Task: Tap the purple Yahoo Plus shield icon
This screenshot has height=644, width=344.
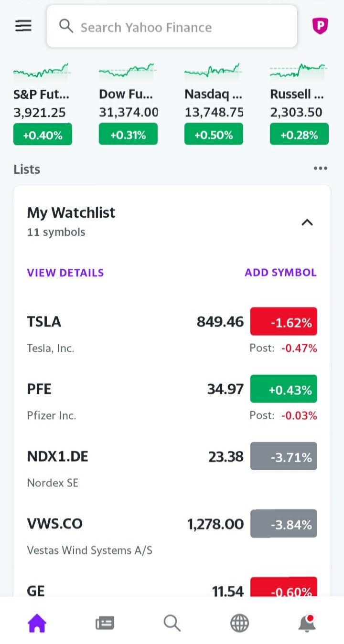Action: 320,26
